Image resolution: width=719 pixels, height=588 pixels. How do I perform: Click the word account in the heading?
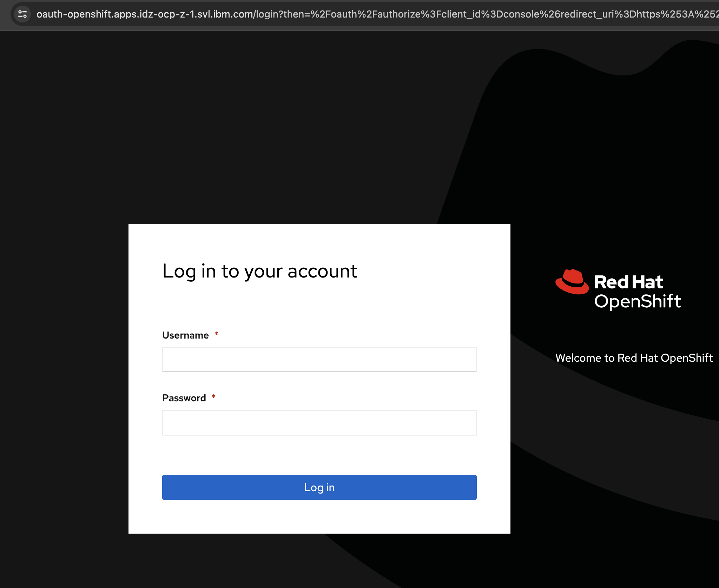pyautogui.click(x=322, y=271)
